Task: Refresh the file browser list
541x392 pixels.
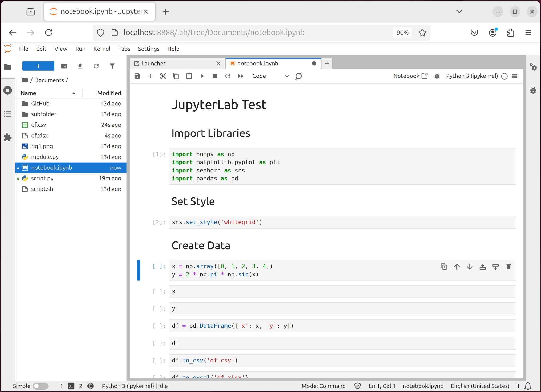Action: pos(96,66)
